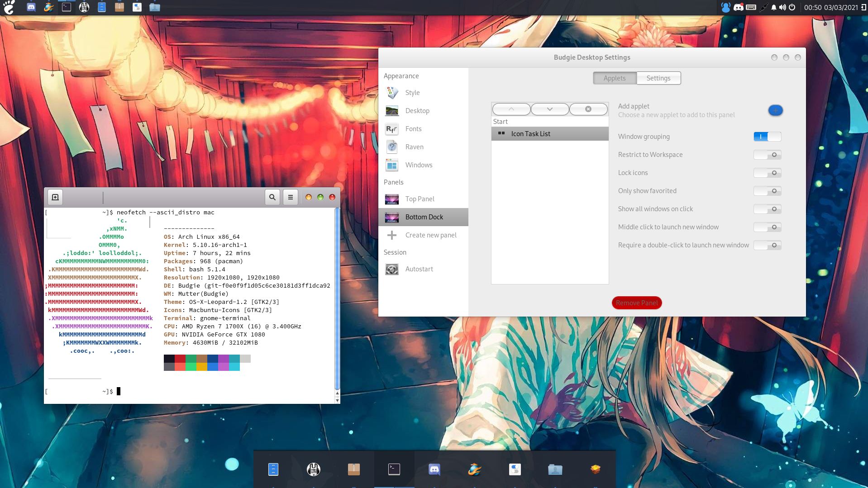Open the GNOME foot menu in top panel
The width and height of the screenshot is (868, 488).
9,7
